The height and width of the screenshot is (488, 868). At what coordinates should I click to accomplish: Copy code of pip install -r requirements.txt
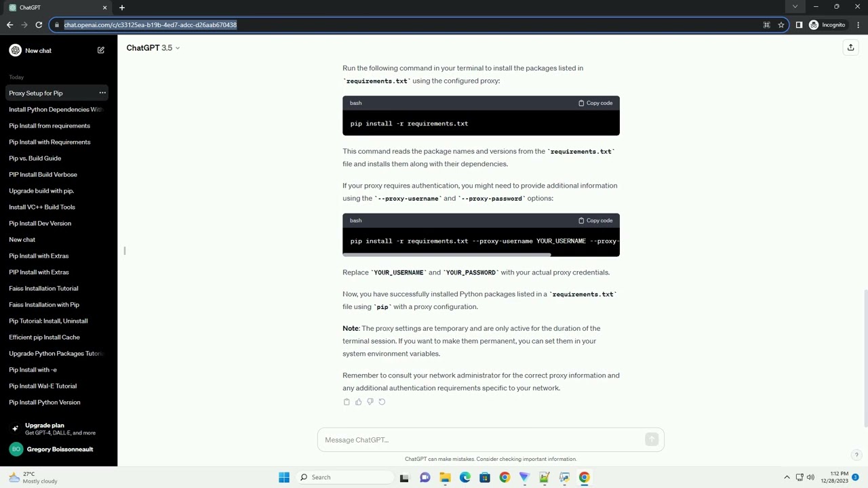pyautogui.click(x=595, y=103)
